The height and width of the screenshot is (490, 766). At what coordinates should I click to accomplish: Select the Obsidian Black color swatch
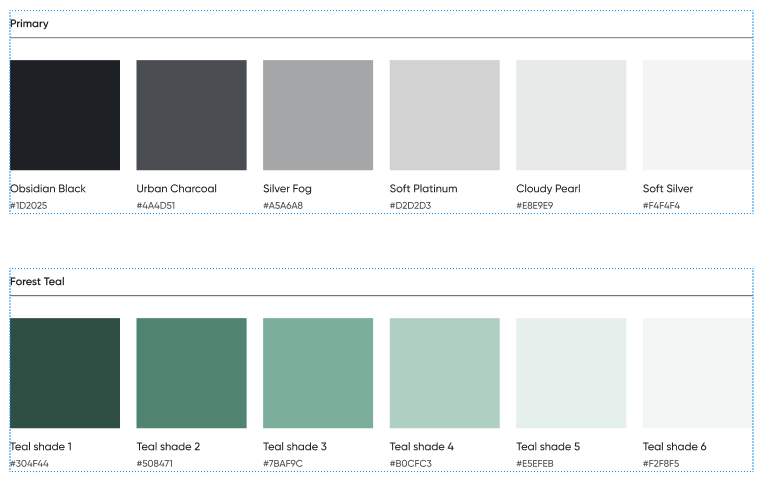pos(65,115)
